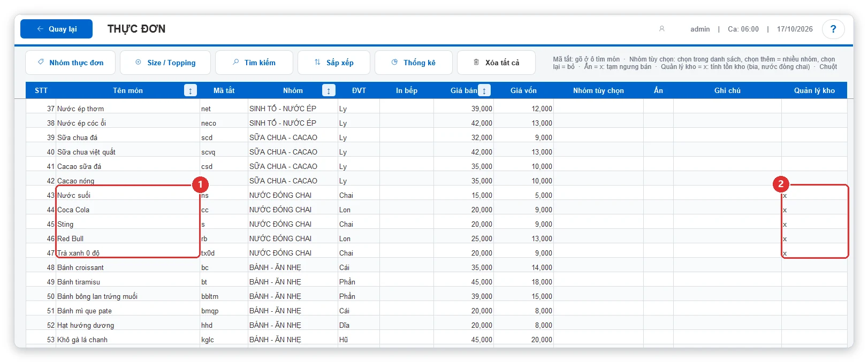Select the Trà xanh 0 độ item

[79, 253]
